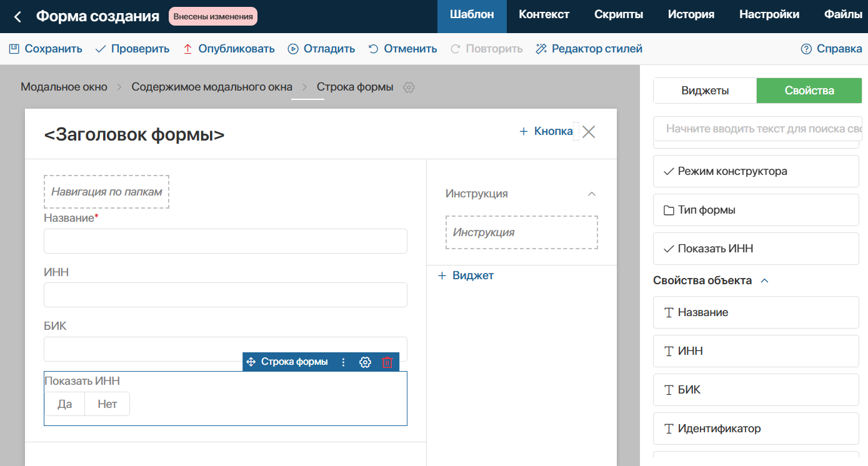Open the three-dot menu of Строка формы

point(342,362)
